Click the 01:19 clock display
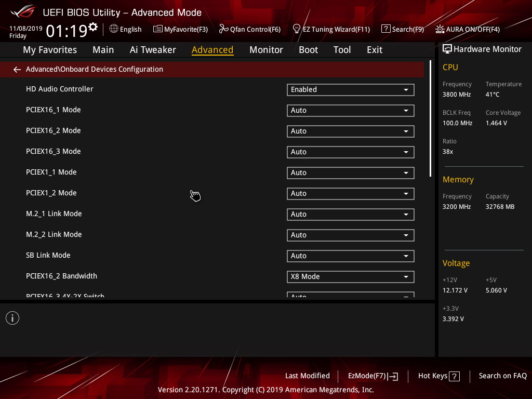Image resolution: width=532 pixels, height=399 pixels. [x=66, y=31]
